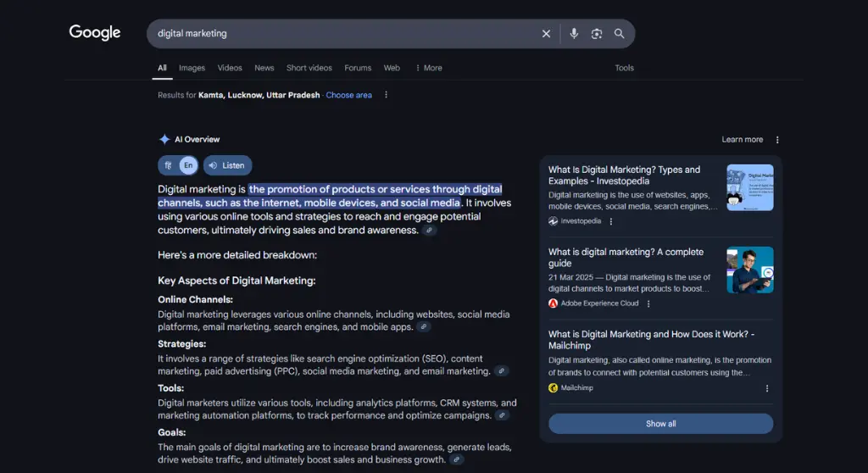The height and width of the screenshot is (473, 868).
Task: Open Mailchimp result three-dot menu
Action: click(x=766, y=388)
